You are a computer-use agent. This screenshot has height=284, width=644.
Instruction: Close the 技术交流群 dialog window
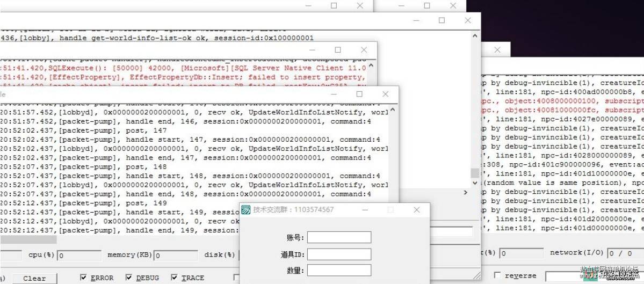pos(416,210)
